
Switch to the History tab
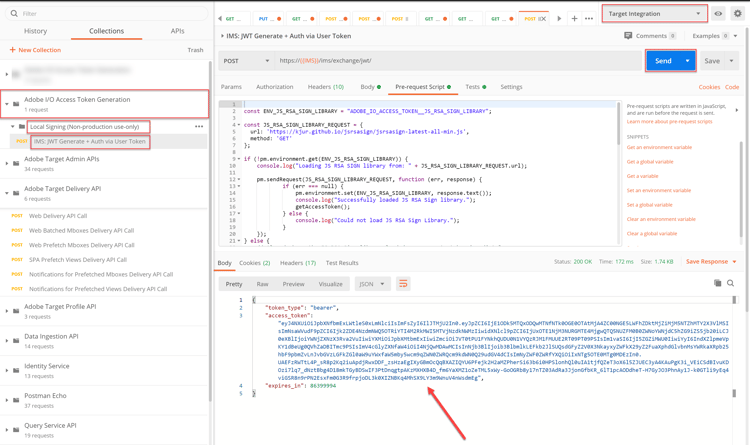click(35, 31)
